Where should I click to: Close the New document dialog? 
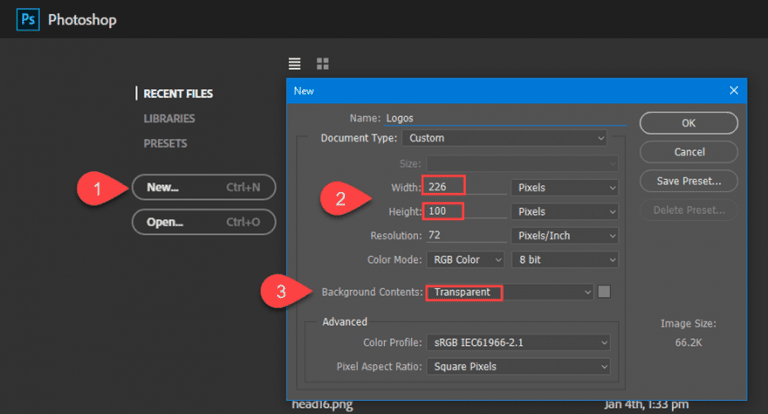coord(734,90)
